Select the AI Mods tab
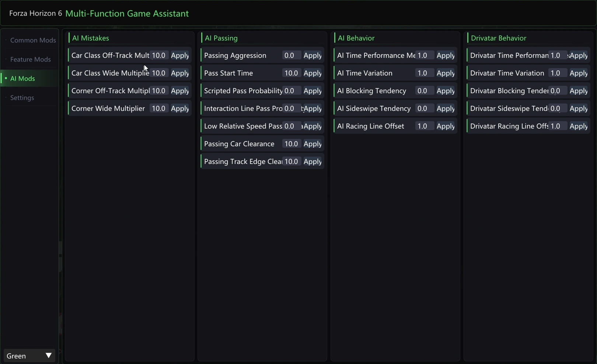The height and width of the screenshot is (364, 597). (29, 78)
